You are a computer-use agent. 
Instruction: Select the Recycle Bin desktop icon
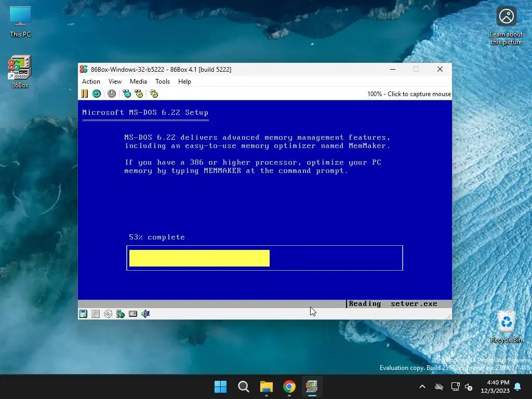pyautogui.click(x=506, y=327)
